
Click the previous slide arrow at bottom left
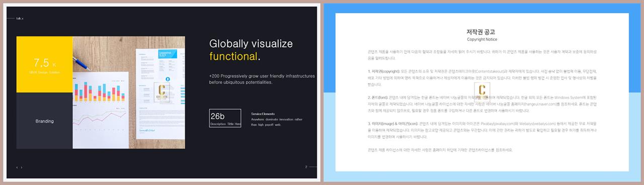point(17,167)
